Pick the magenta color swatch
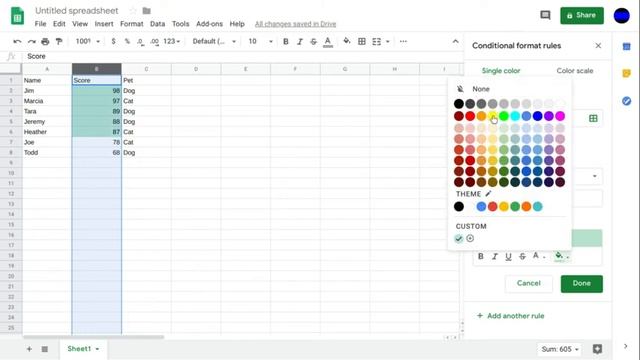 coord(560,116)
